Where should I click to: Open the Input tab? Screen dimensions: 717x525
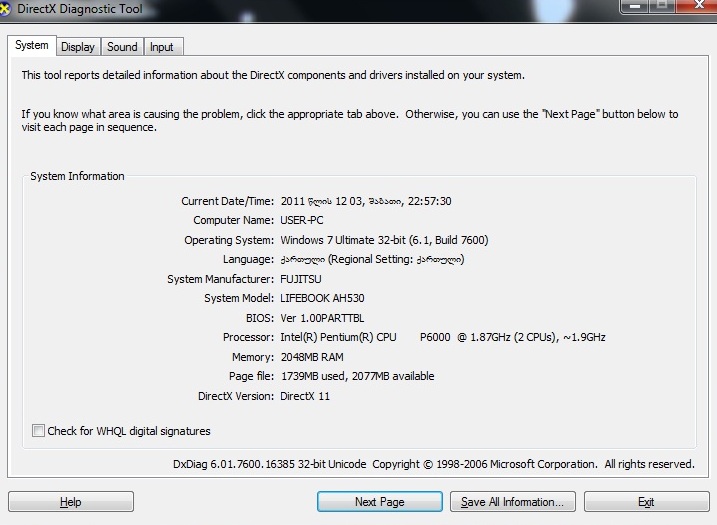tap(162, 47)
